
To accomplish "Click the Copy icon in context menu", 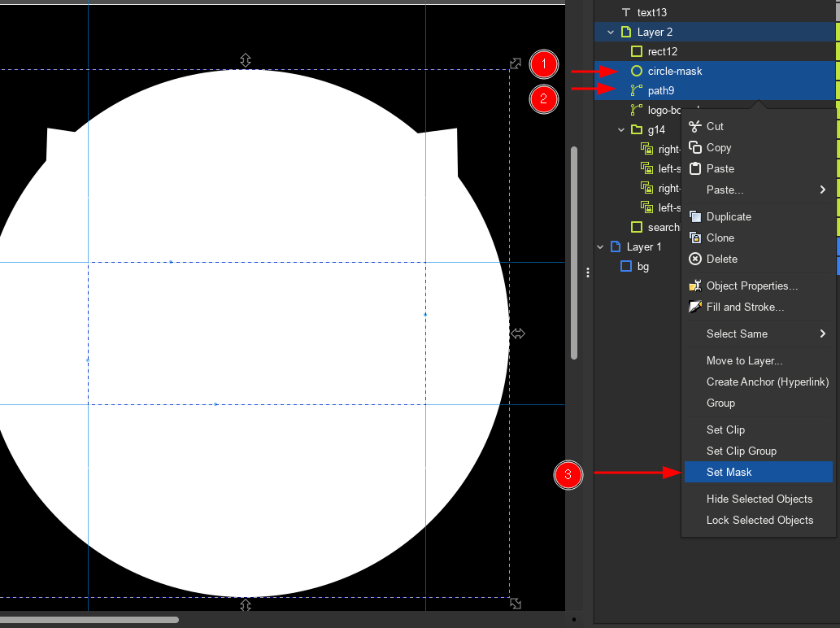I will [x=694, y=147].
